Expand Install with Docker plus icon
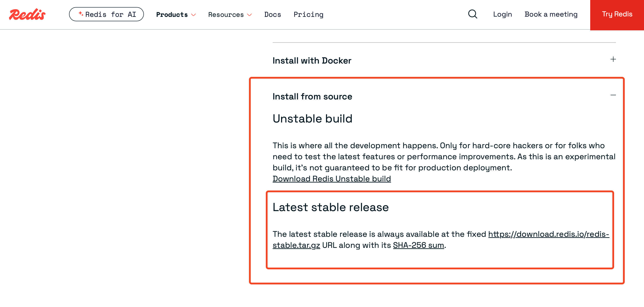This screenshot has height=307, width=644. (613, 59)
